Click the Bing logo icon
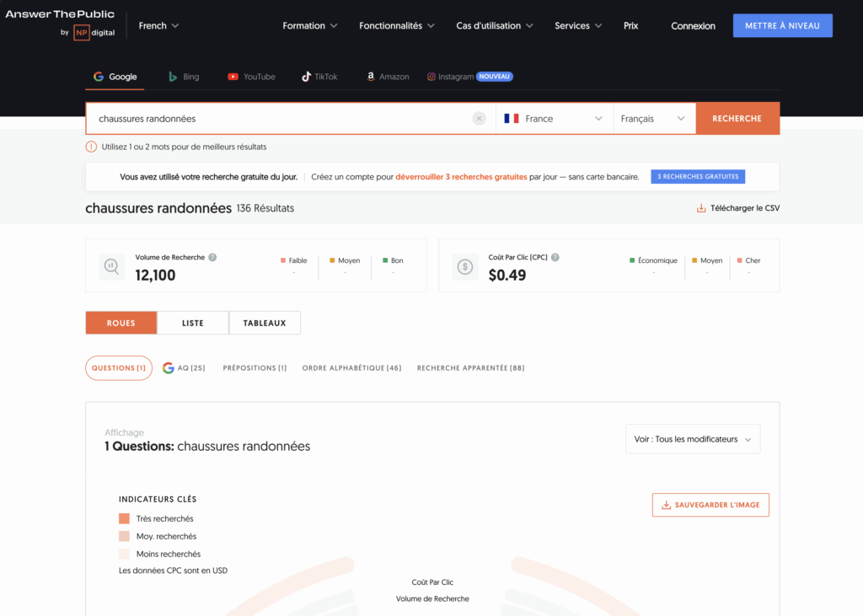Image resolution: width=863 pixels, height=616 pixels. 173,77
